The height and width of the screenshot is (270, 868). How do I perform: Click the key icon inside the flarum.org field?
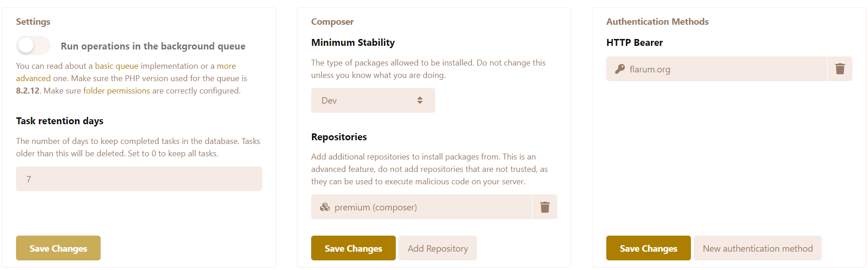(620, 69)
